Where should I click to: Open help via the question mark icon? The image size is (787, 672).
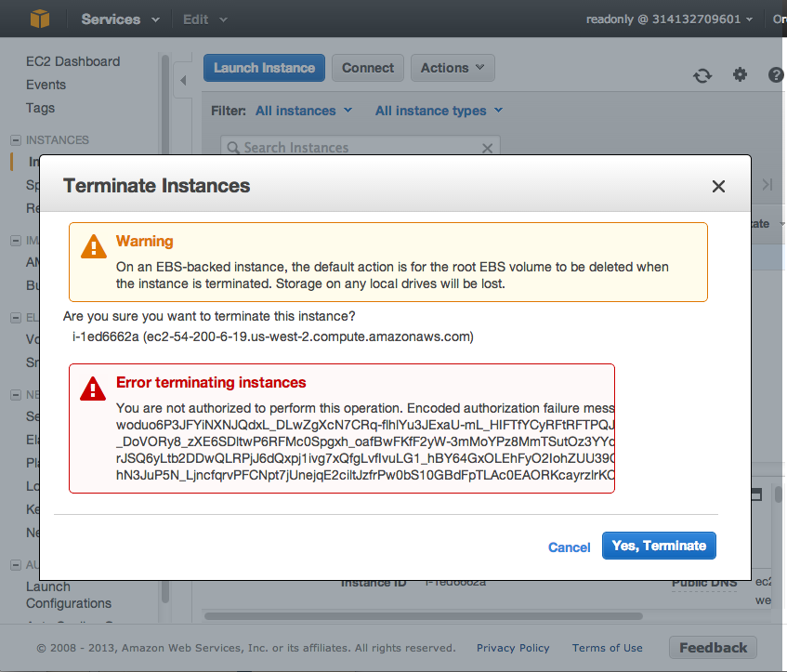tap(776, 74)
